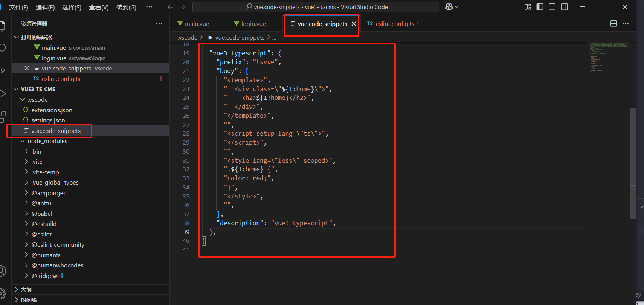Switch to the eslint.config.ts tab
The image size is (644, 305).
click(396, 24)
